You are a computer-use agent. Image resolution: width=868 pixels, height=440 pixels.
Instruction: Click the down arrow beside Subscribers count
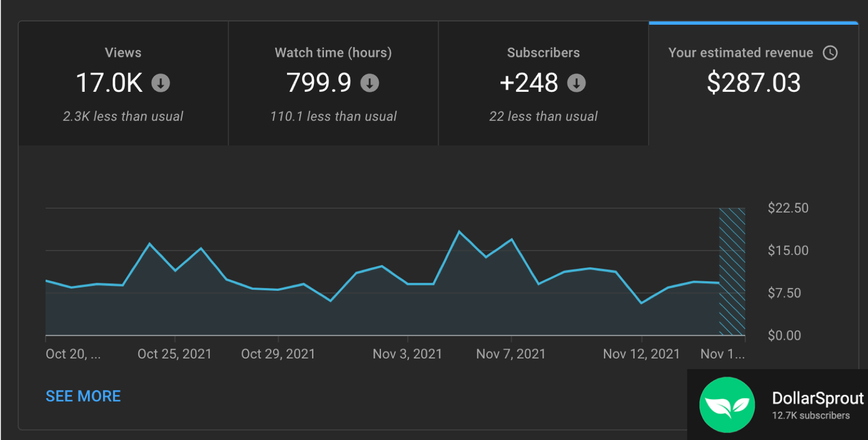click(x=576, y=83)
